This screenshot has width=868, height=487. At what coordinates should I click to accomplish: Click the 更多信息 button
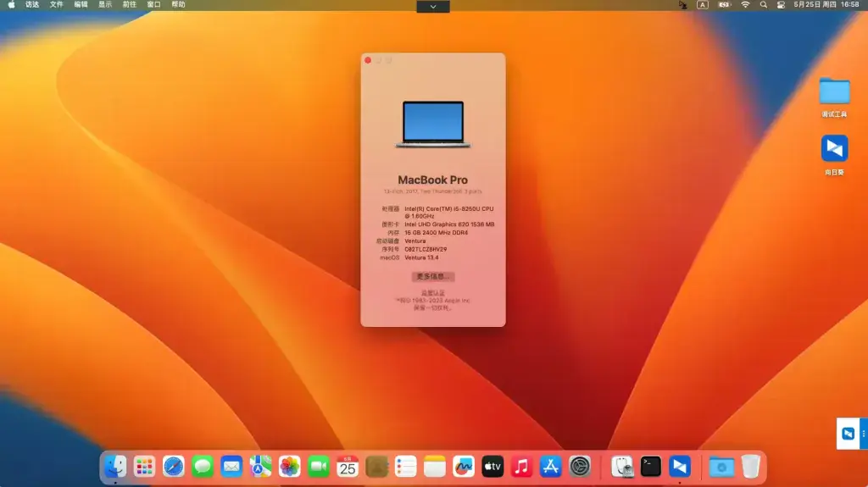click(x=433, y=276)
